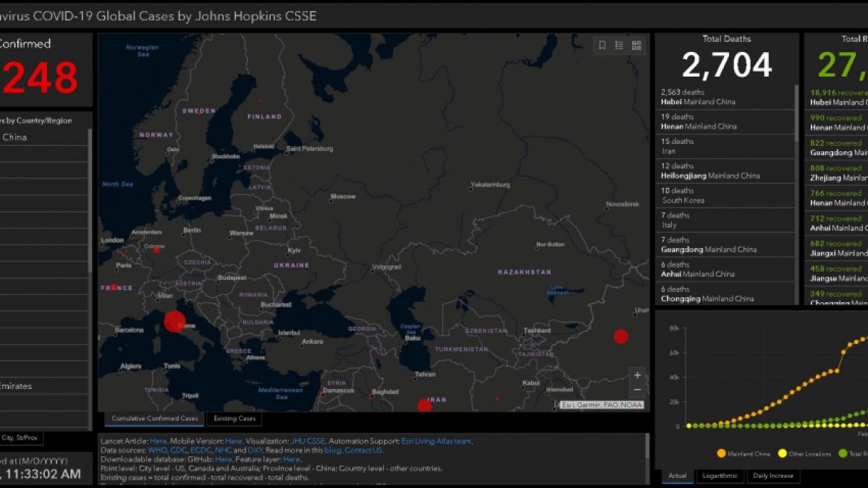Viewport: 868px width, 488px height.
Task: Open the NHC data source link
Action: coord(224,450)
